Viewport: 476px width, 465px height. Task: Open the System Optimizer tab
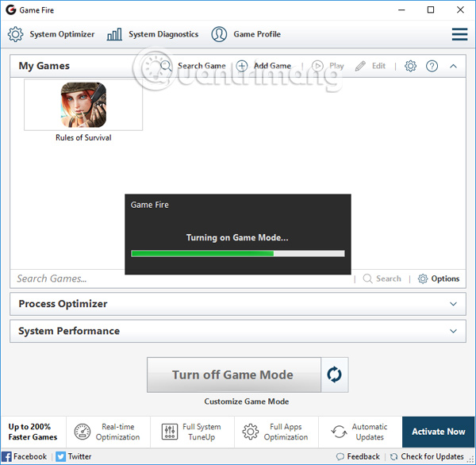point(52,34)
